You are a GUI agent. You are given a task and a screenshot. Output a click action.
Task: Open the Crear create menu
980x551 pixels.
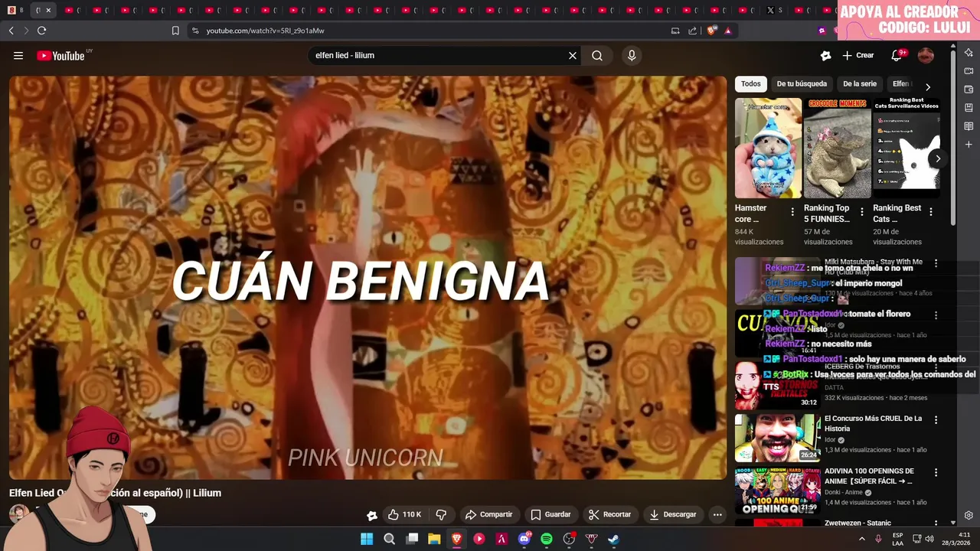click(857, 55)
